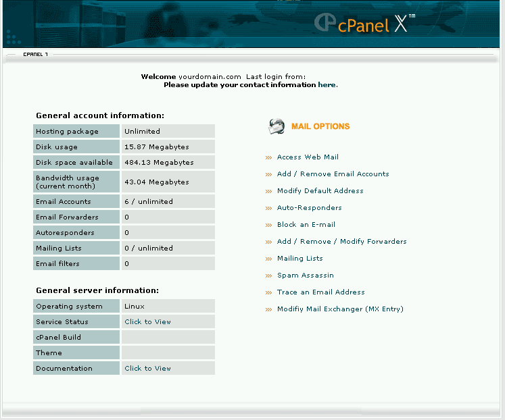Open the Auto-Responders page
Viewport: 505px width, 420px height.
(x=309, y=208)
